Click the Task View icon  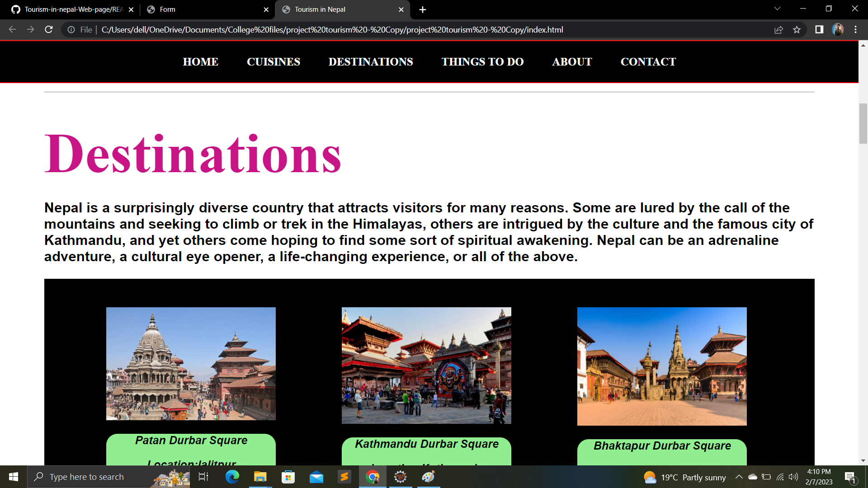[x=203, y=477]
